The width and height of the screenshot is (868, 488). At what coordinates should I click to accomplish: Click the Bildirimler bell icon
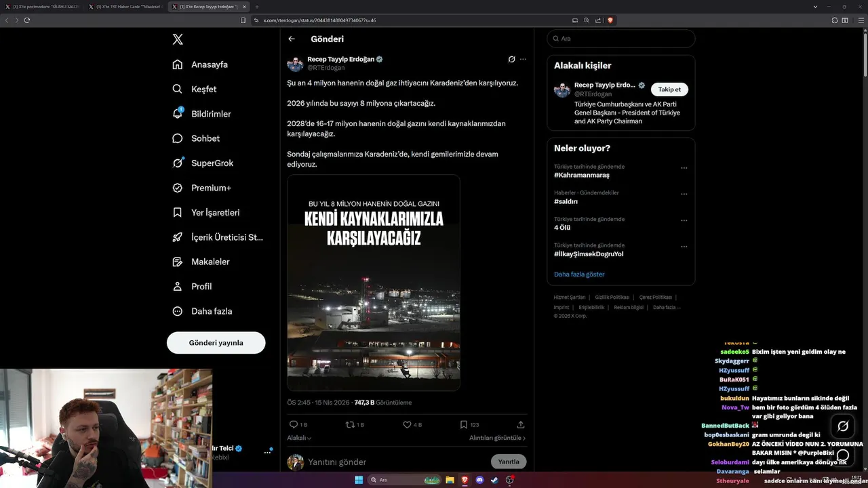178,114
